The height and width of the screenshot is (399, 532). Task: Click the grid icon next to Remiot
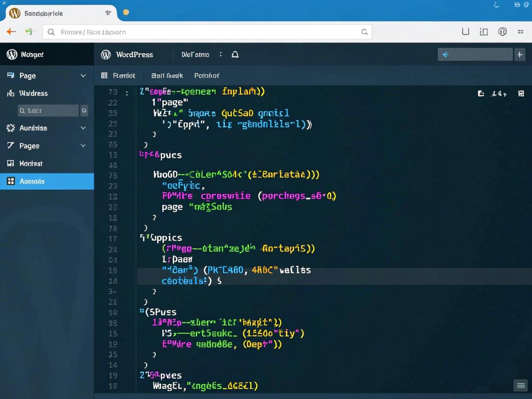[x=104, y=75]
